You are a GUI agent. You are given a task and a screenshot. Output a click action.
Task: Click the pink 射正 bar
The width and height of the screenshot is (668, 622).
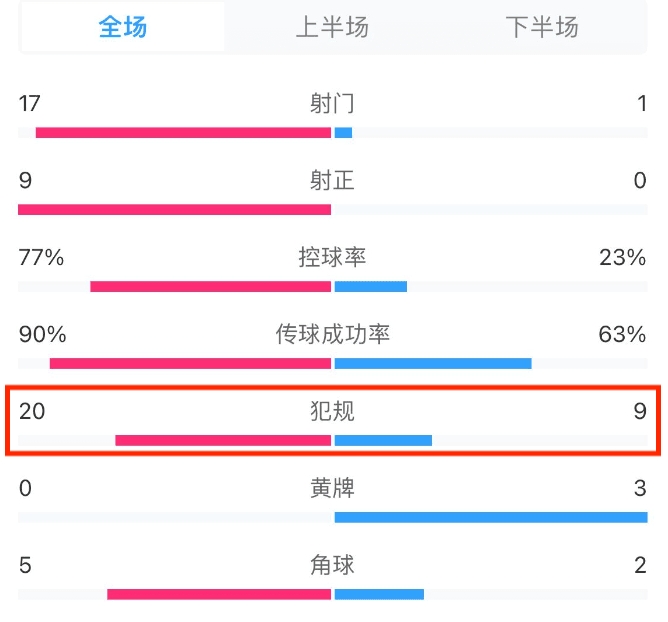pos(175,209)
